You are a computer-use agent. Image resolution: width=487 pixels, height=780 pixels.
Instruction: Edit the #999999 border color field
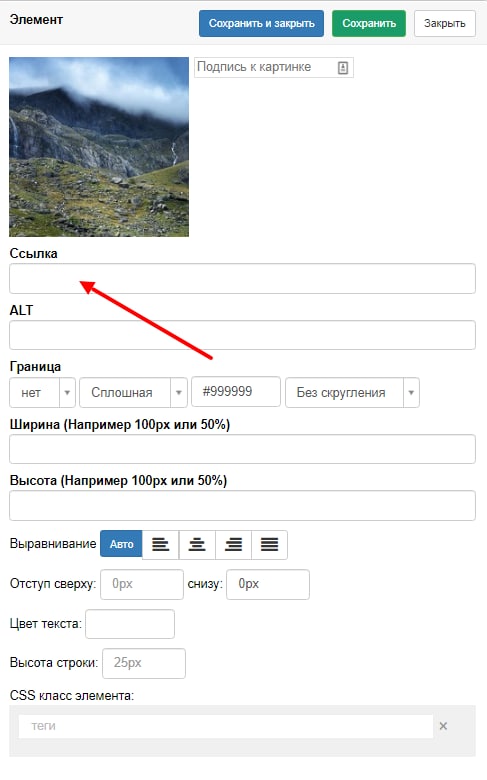tap(236, 392)
